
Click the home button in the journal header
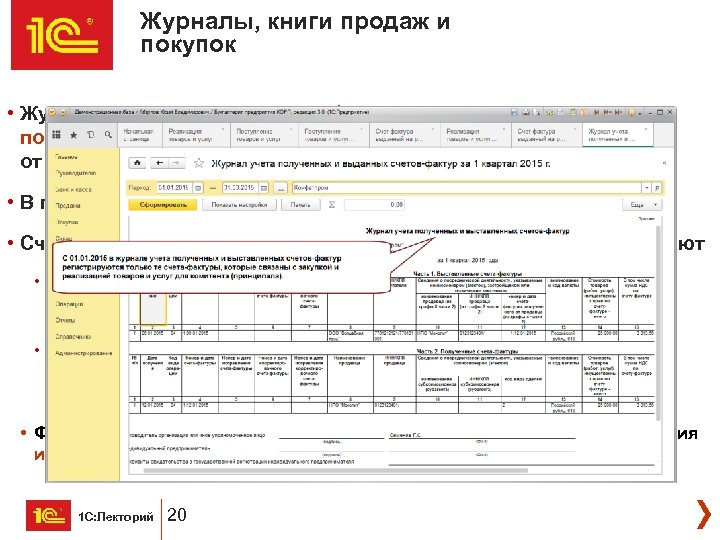[137, 163]
